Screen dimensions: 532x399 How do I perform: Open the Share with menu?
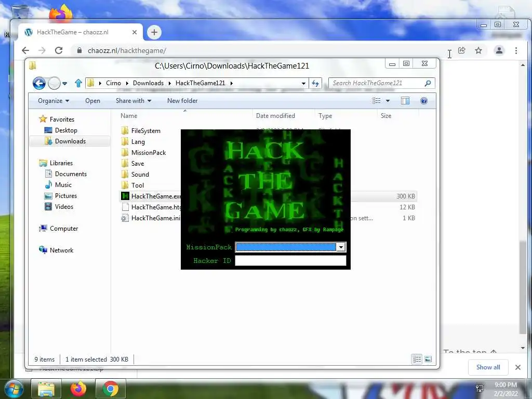tap(134, 101)
